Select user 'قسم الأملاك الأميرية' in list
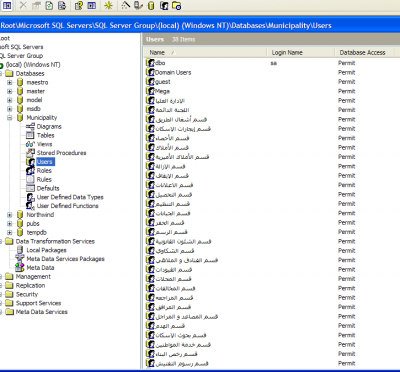 [x=182, y=157]
